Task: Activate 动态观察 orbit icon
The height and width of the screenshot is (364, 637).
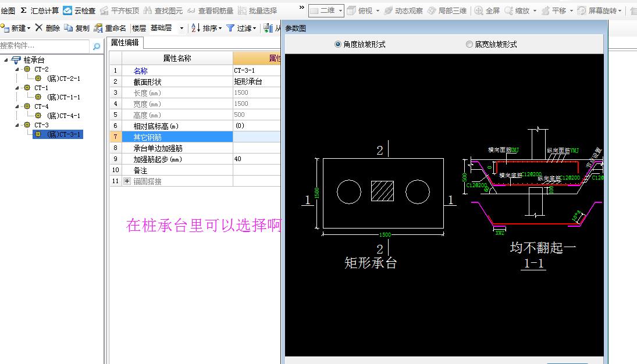Action: pyautogui.click(x=389, y=10)
